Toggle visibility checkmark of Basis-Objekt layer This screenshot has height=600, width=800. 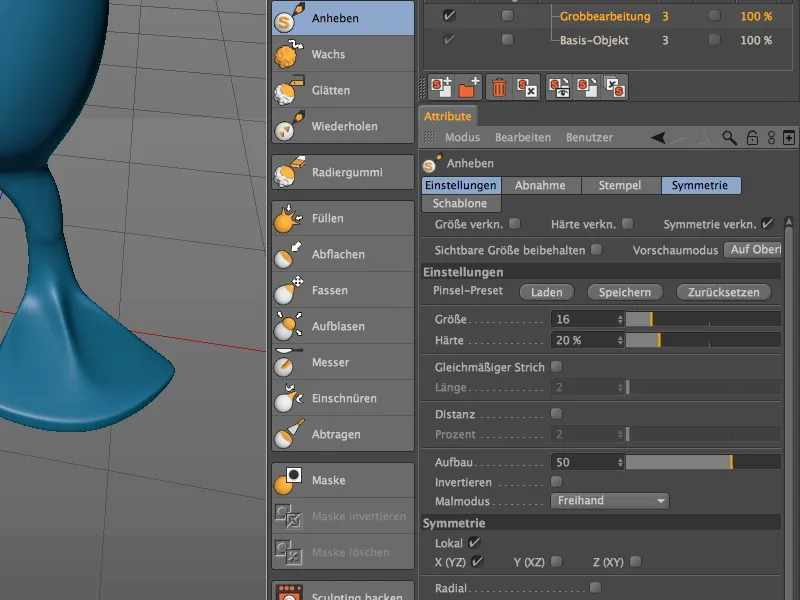coord(449,39)
